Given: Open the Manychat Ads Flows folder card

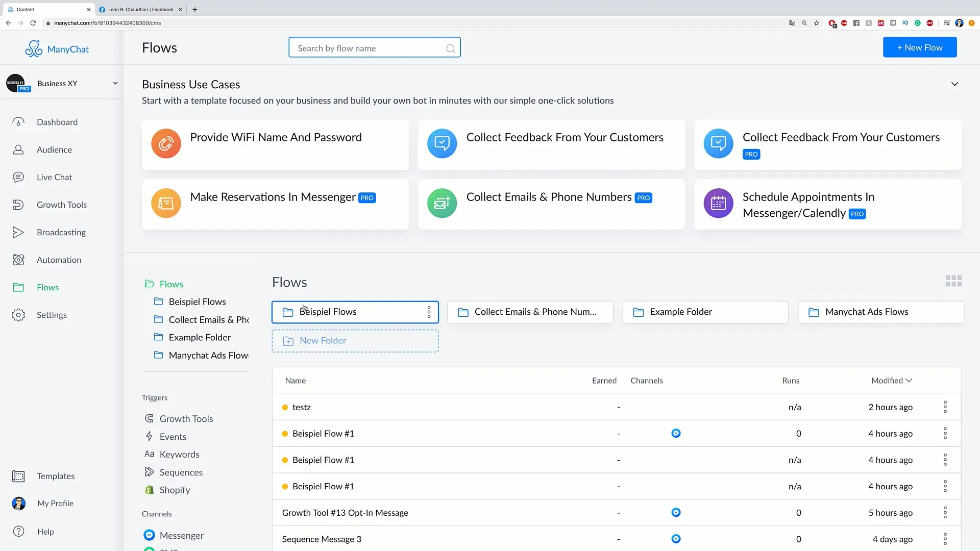Looking at the screenshot, I should coord(880,312).
